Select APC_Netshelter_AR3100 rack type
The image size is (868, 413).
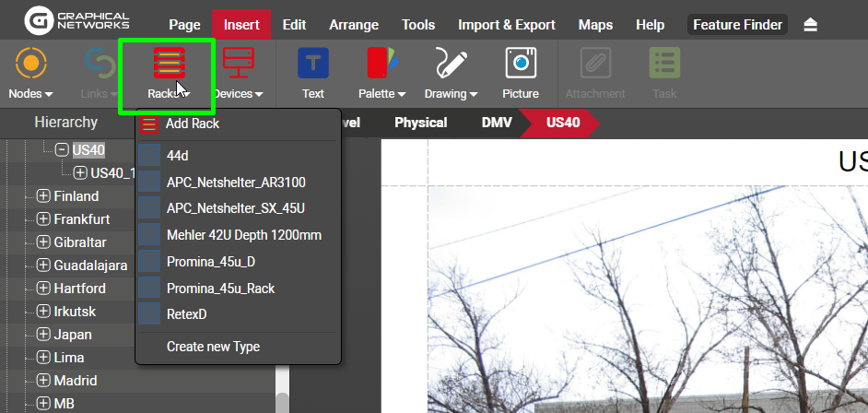(236, 183)
